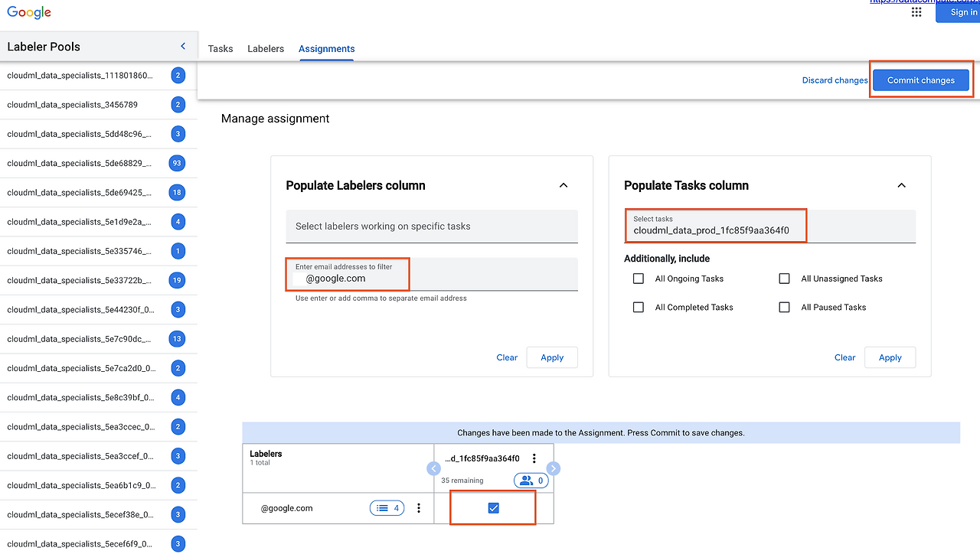Open the Google apps grid icon
This screenshot has height=554, width=980.
point(916,12)
